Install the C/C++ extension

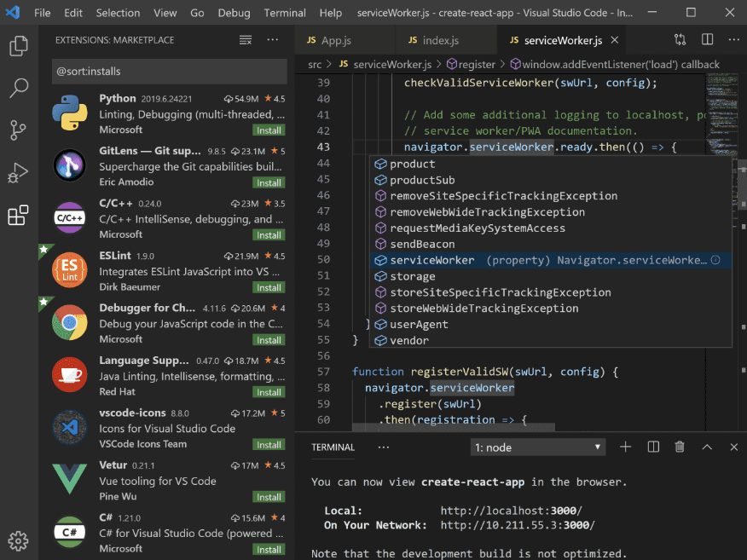269,234
